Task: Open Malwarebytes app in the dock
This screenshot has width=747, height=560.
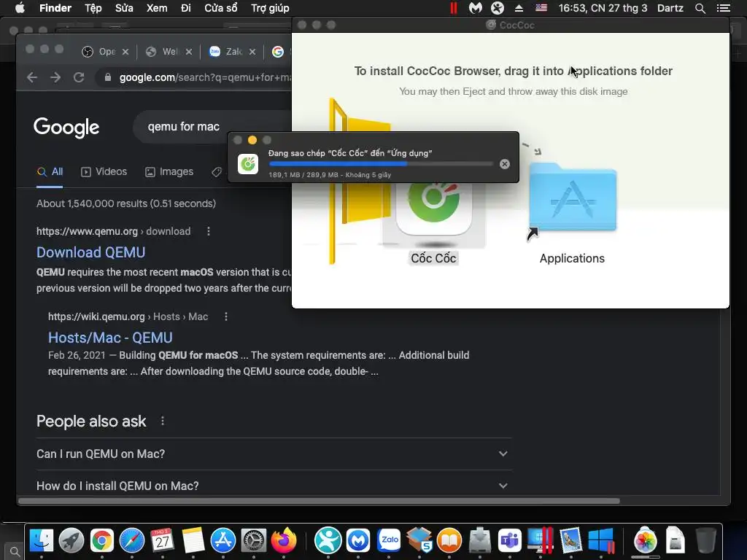Action: 358,540
